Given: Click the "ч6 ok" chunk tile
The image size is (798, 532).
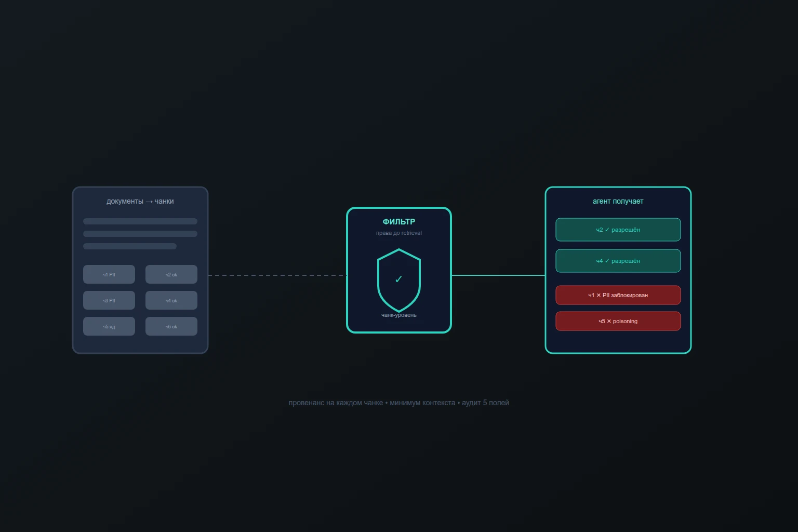Looking at the screenshot, I should 171,326.
